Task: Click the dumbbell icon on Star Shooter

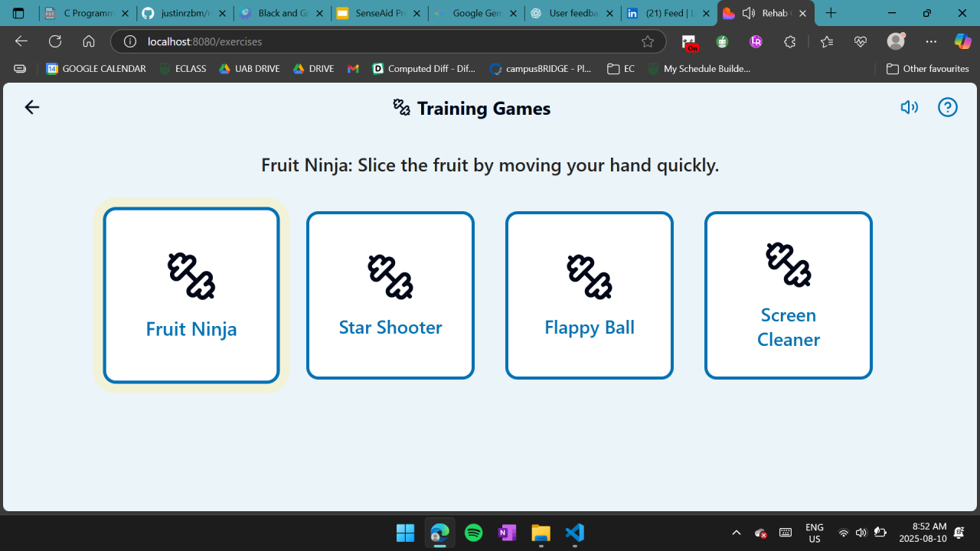Action: 390,276
